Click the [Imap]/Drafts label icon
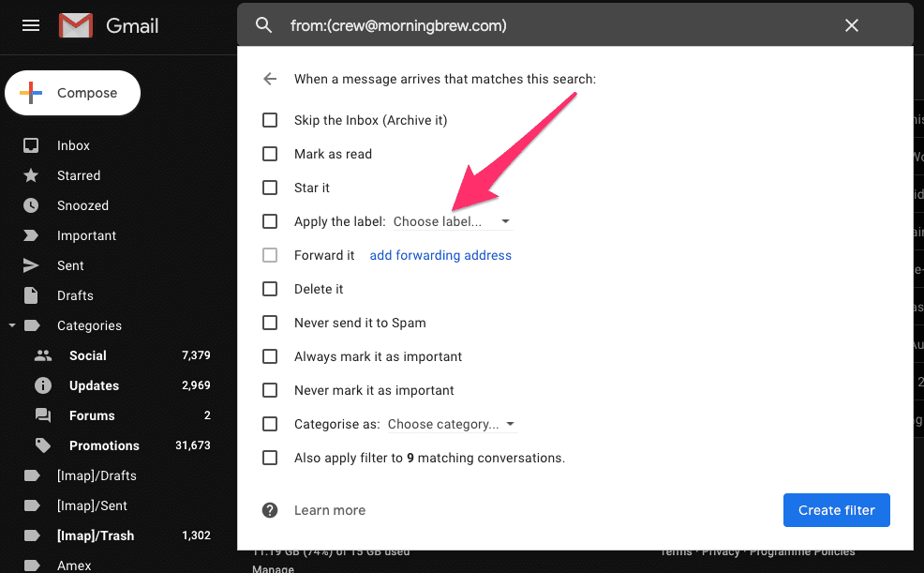This screenshot has width=924, height=573. [x=32, y=475]
